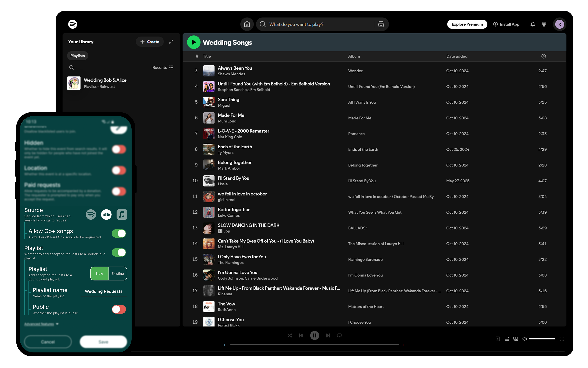The image size is (588, 368).
Task: Open artist 'girl in red'
Action: click(x=226, y=200)
